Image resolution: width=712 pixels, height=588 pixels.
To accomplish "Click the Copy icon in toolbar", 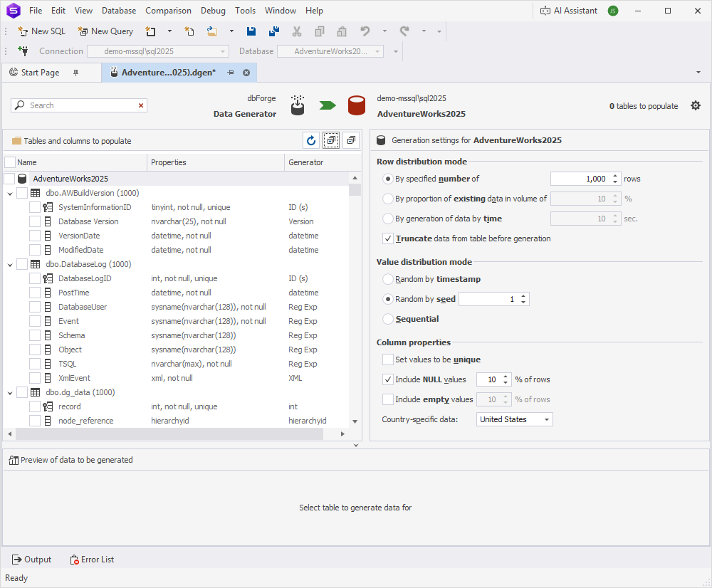I will tap(320, 31).
